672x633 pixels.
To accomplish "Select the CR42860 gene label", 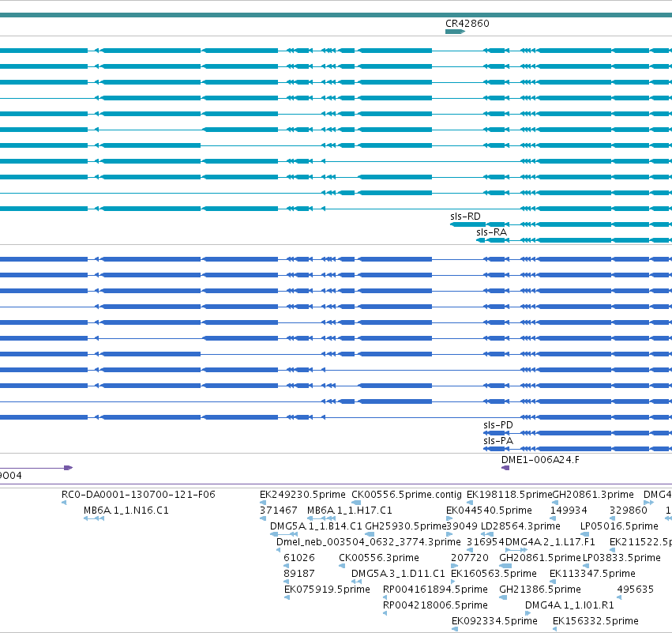I will pyautogui.click(x=467, y=24).
